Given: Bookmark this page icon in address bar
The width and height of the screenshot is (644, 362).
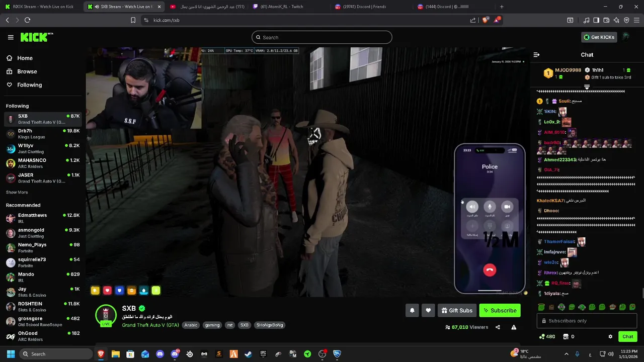Looking at the screenshot, I should point(133,20).
